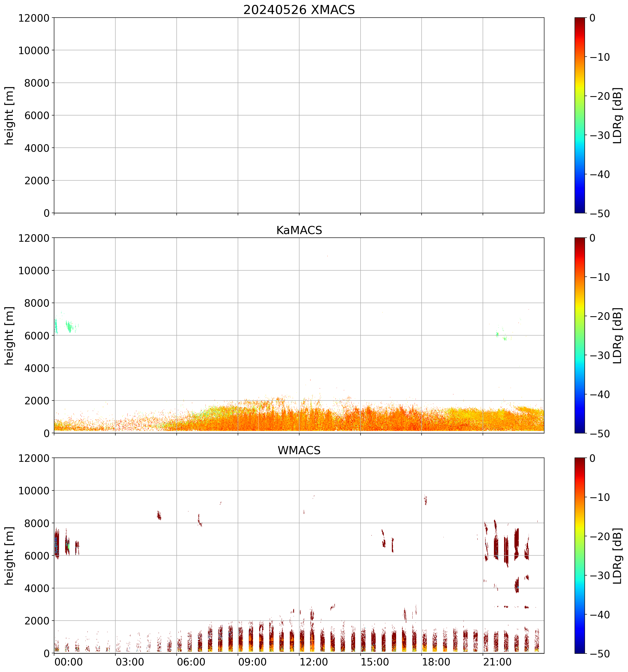Click the top XMACS colorbar
The width and height of the screenshot is (628, 672).
click(580, 115)
